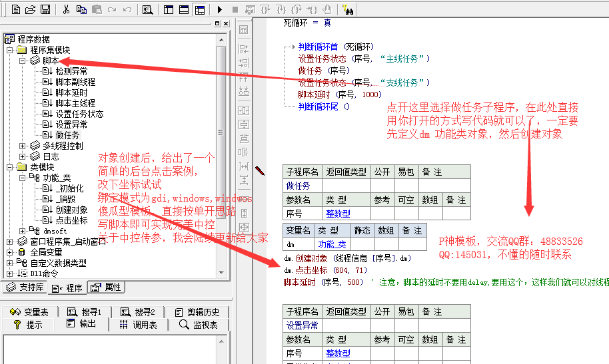The width and height of the screenshot is (609, 364).
Task: Click the hand icon in debug toolbar
Action: point(327,9)
